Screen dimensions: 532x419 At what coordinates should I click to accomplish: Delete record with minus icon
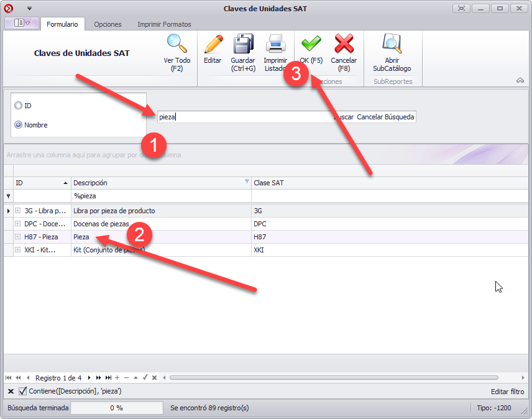[127, 377]
